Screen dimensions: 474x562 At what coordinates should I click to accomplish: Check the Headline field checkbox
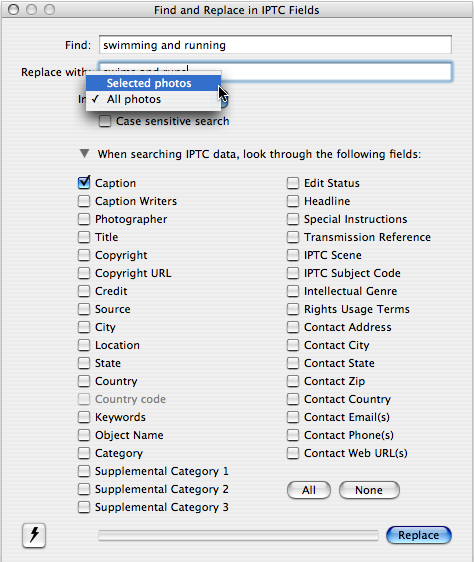[x=293, y=201]
